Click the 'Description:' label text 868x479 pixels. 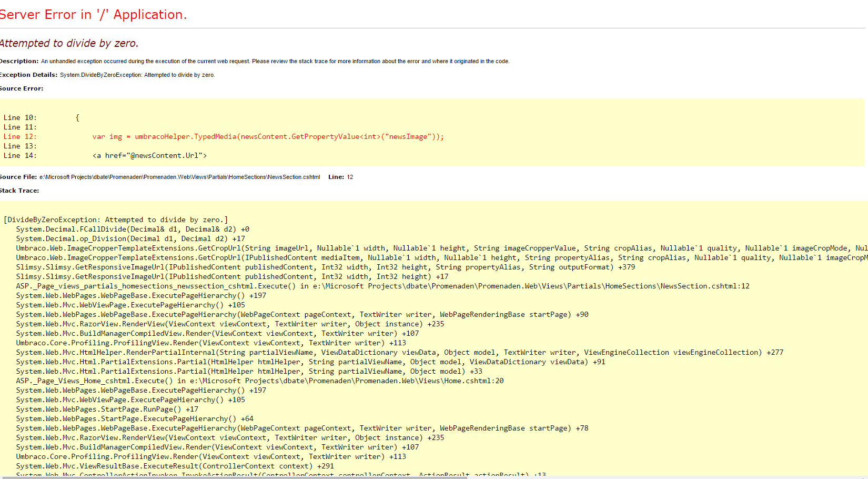[19, 61]
